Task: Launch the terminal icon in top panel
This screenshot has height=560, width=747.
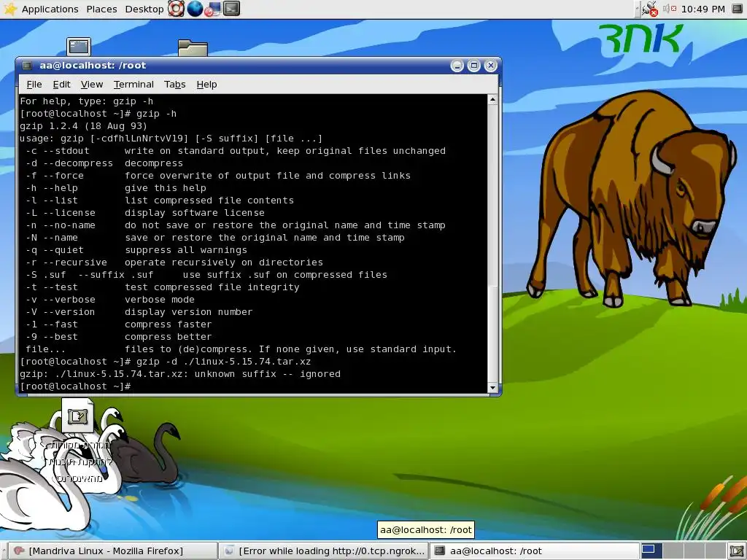Action: coord(231,9)
